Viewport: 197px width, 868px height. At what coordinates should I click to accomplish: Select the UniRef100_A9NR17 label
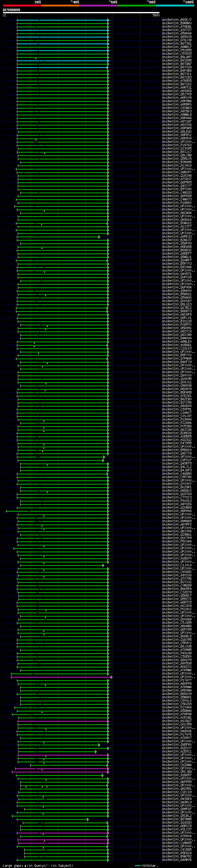[x=177, y=47]
